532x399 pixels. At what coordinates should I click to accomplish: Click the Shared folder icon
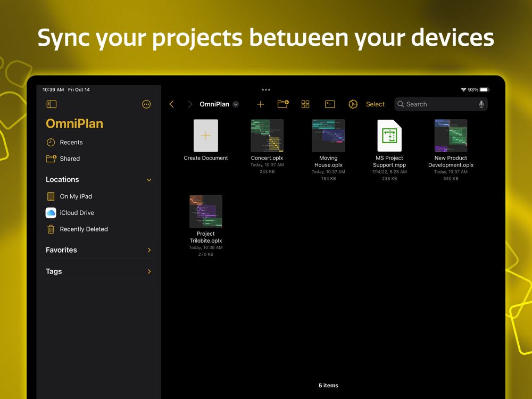[x=51, y=159]
